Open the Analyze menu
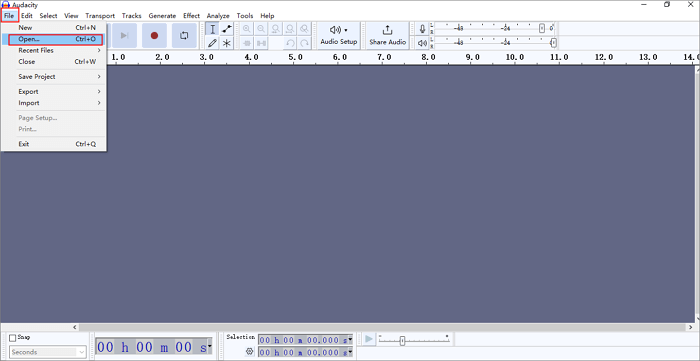 pyautogui.click(x=218, y=16)
